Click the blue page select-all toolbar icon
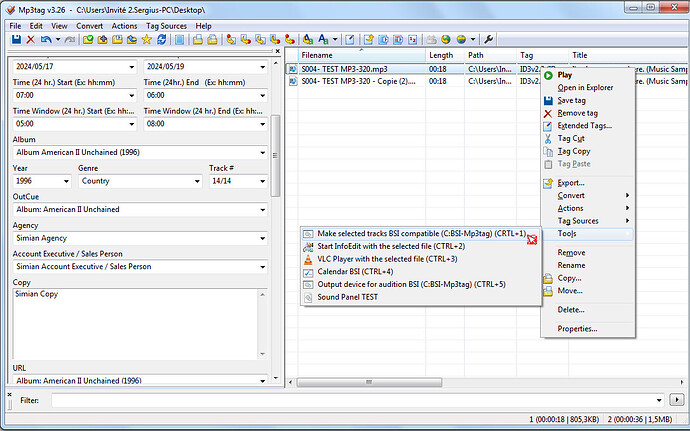 (180, 40)
